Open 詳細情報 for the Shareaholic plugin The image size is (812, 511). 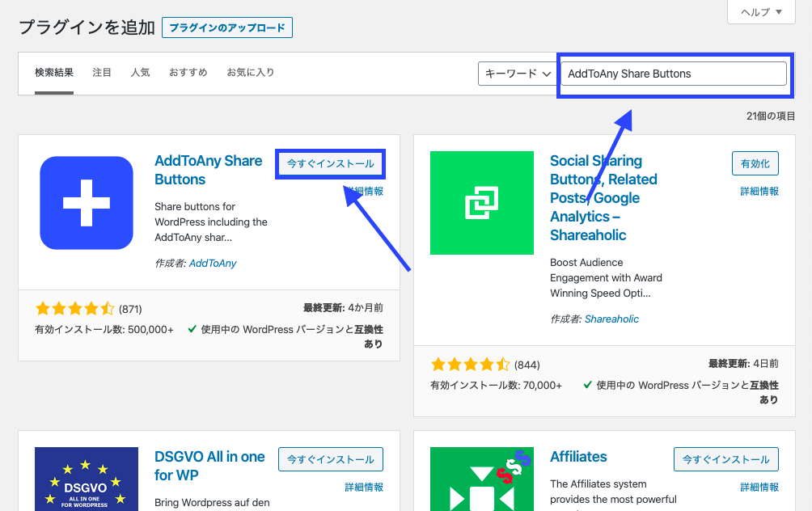(759, 191)
